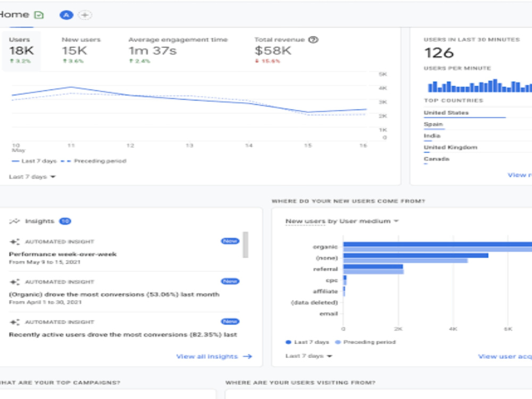Screen dimensions: 532x399
Task: Open the Insights count badge
Action: coord(65,221)
